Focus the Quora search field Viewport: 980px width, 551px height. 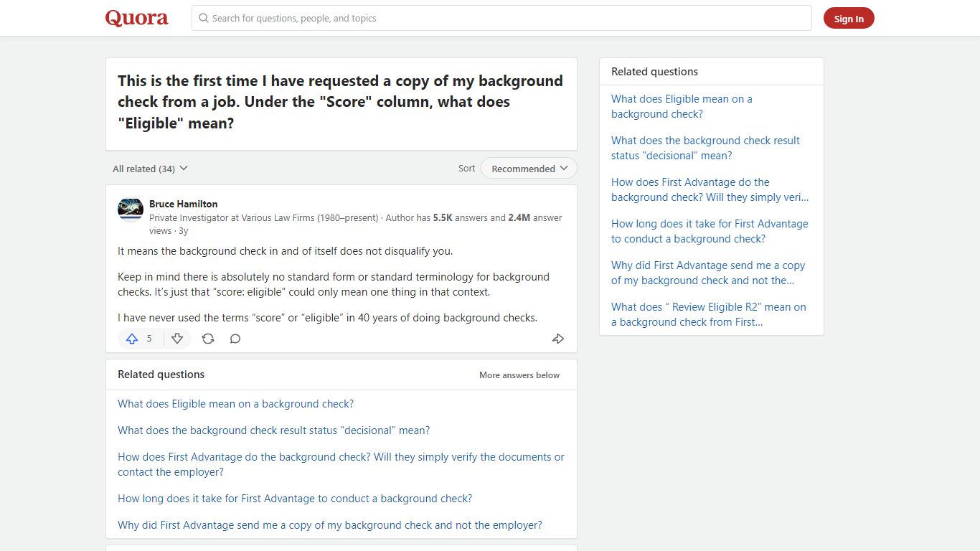[501, 18]
